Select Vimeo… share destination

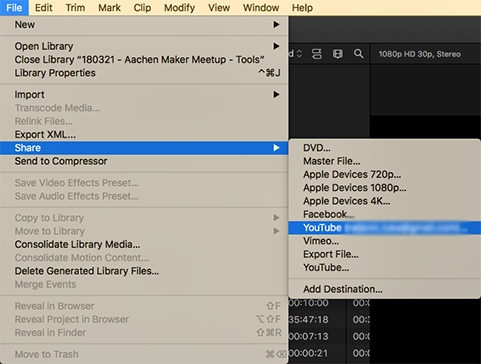(x=385, y=241)
